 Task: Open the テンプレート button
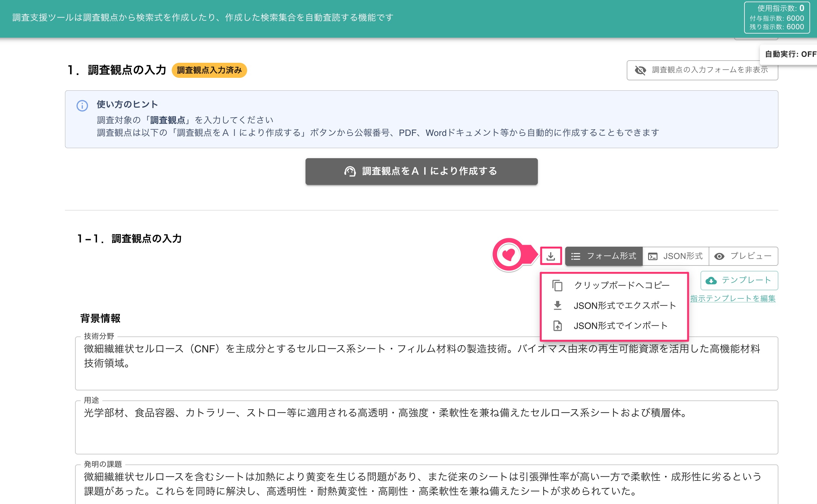point(739,281)
